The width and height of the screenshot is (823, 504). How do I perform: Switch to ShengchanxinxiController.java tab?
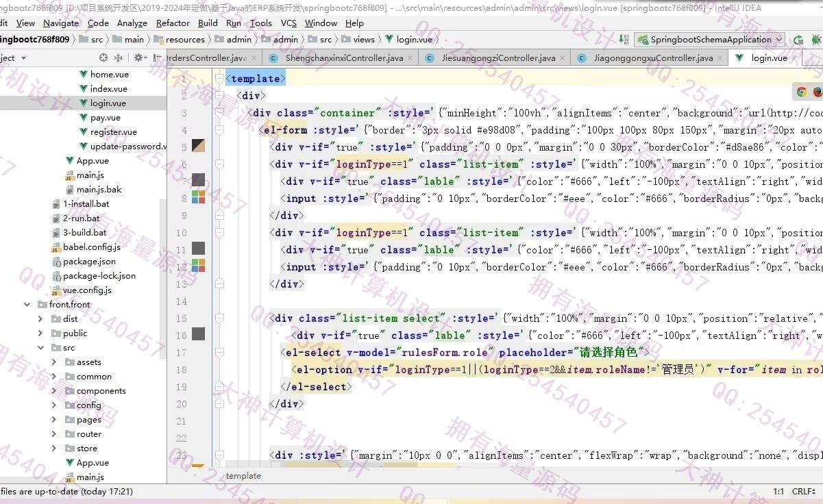click(340, 58)
